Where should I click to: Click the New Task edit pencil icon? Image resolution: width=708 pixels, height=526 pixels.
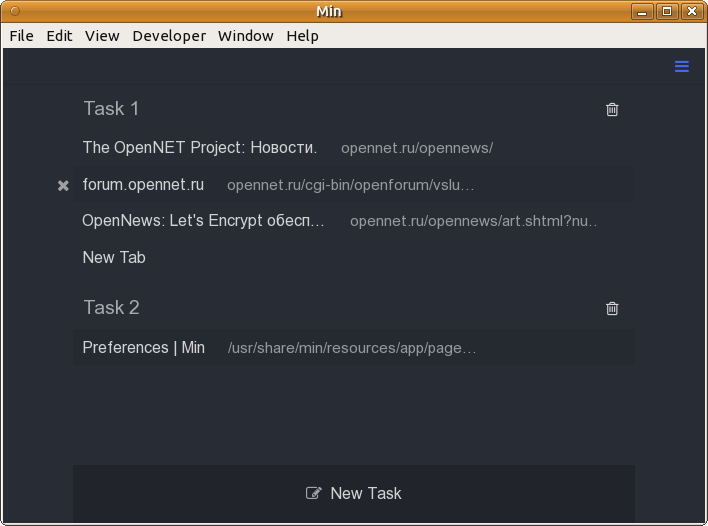(314, 493)
